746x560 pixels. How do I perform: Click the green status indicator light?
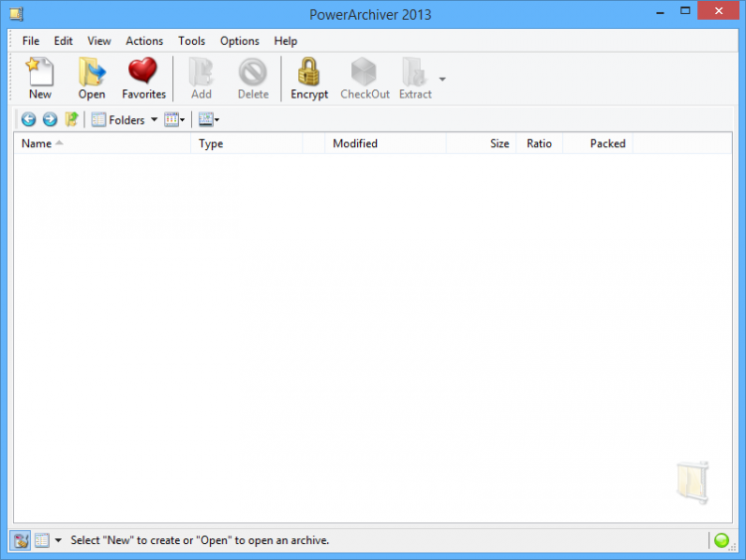[x=721, y=540]
